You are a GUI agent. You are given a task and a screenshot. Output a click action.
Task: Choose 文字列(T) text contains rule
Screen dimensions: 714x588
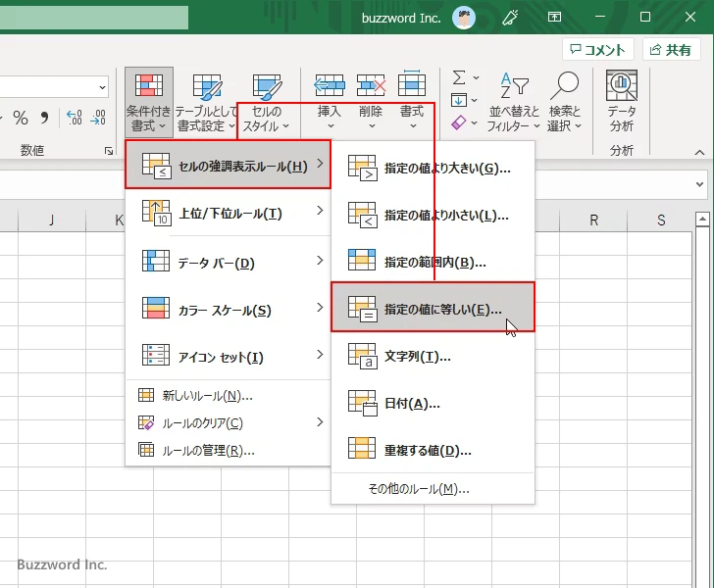(x=433, y=357)
